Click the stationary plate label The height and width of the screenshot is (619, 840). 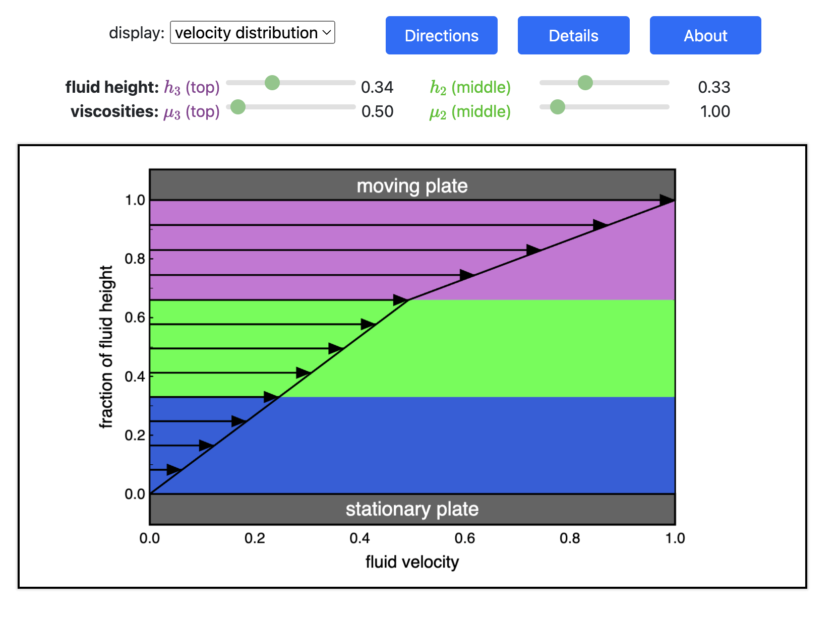click(412, 509)
